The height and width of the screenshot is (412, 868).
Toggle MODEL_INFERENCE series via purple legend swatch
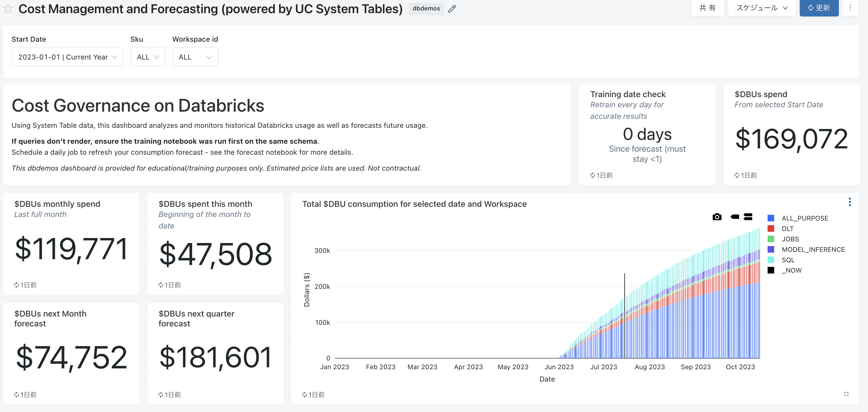click(x=771, y=249)
